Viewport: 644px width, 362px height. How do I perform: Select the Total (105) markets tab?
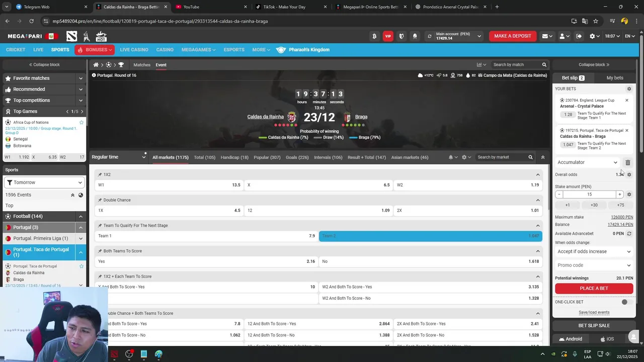[x=204, y=157]
